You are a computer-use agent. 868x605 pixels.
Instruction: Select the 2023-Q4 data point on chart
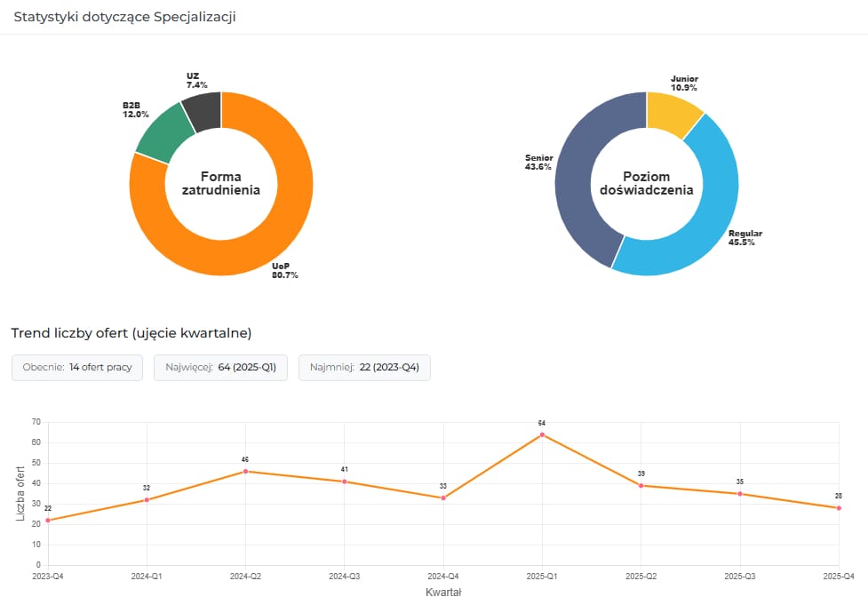point(48,520)
